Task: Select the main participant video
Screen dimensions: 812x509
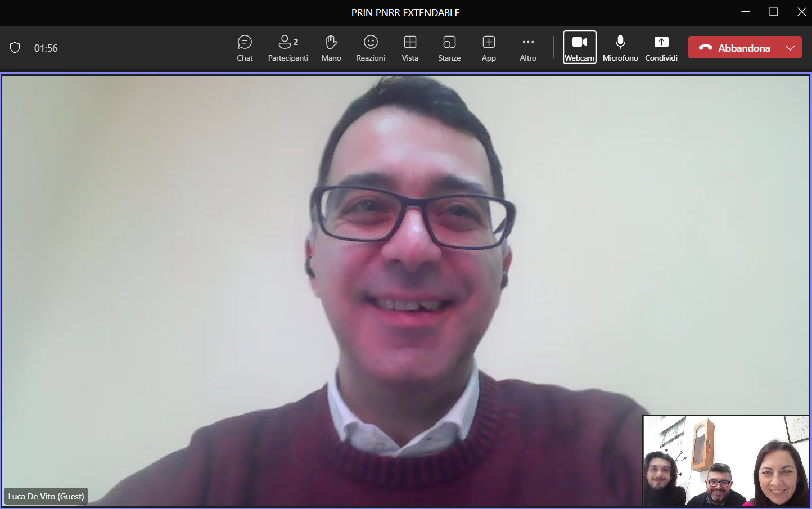Action: [405, 291]
